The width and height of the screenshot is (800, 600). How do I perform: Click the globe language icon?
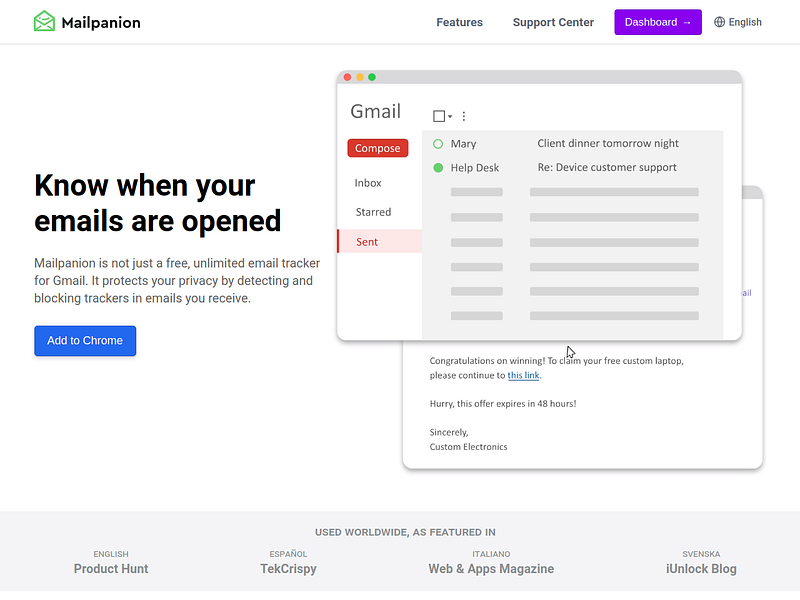(x=719, y=22)
